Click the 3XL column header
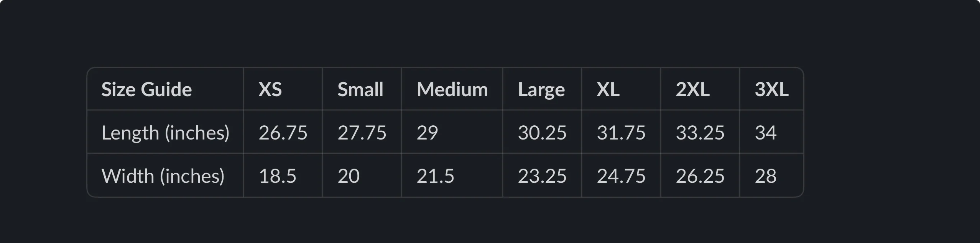This screenshot has height=243, width=980. (x=771, y=89)
